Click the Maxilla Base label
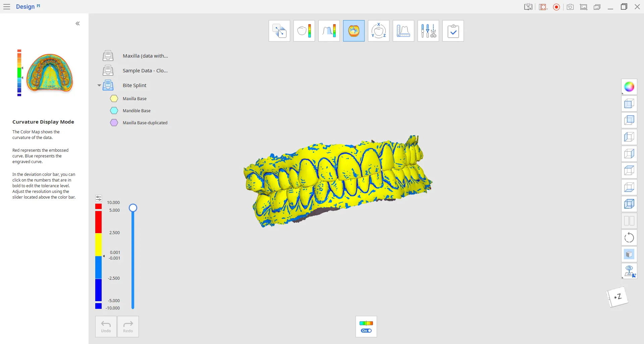 click(135, 98)
